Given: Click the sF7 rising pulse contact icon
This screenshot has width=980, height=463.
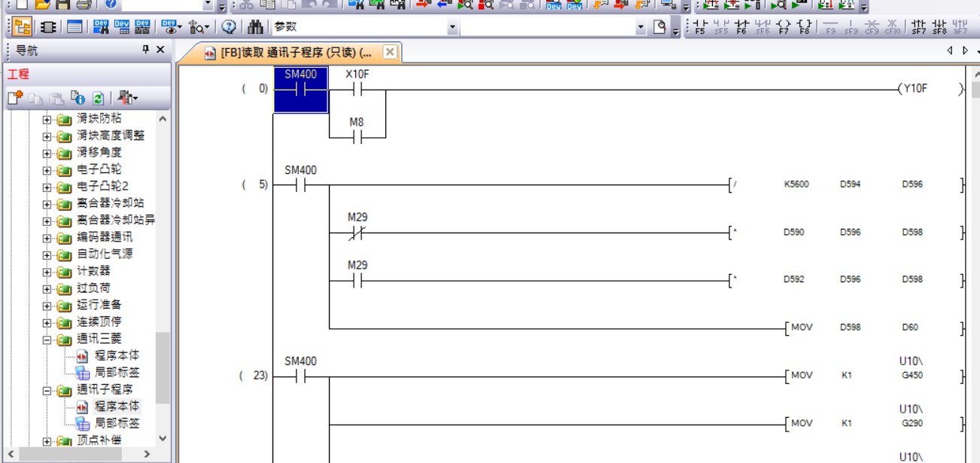Looking at the screenshot, I should point(918,28).
